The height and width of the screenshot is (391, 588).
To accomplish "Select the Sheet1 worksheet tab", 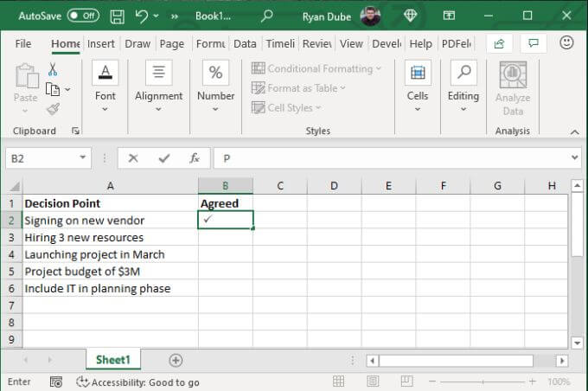I will pyautogui.click(x=112, y=360).
